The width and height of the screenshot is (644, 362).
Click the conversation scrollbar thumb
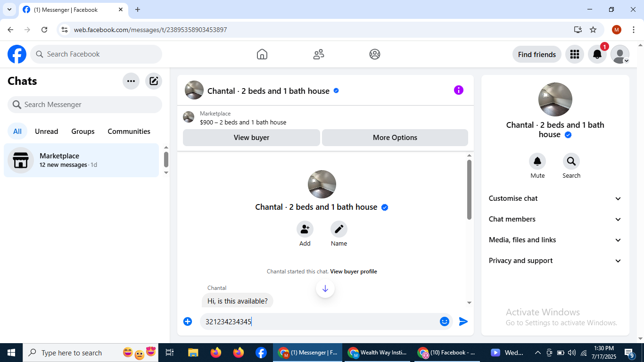(x=469, y=189)
